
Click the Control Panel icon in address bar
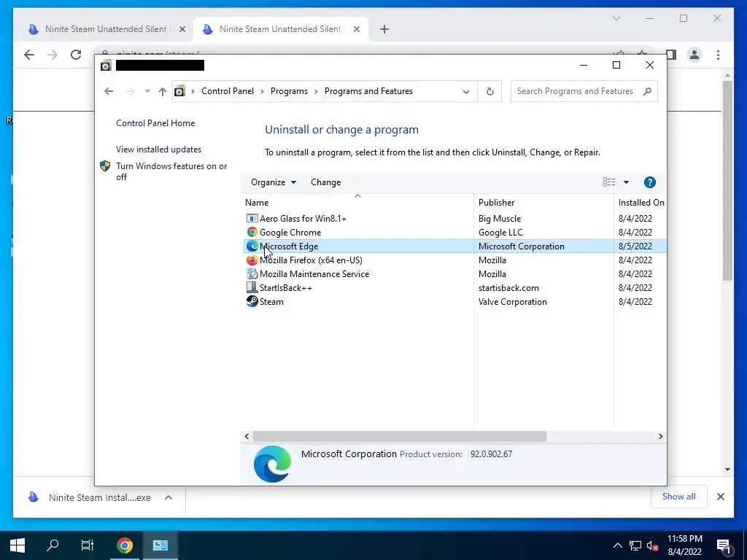179,91
